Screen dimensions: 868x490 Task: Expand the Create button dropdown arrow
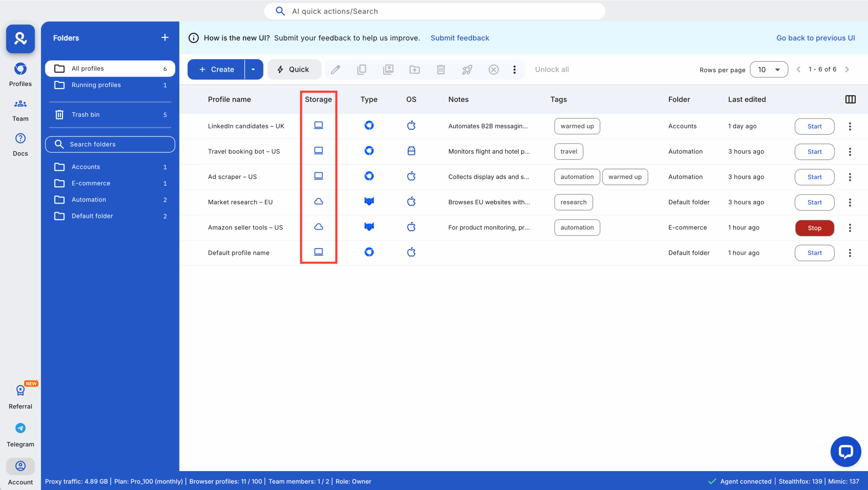[253, 69]
